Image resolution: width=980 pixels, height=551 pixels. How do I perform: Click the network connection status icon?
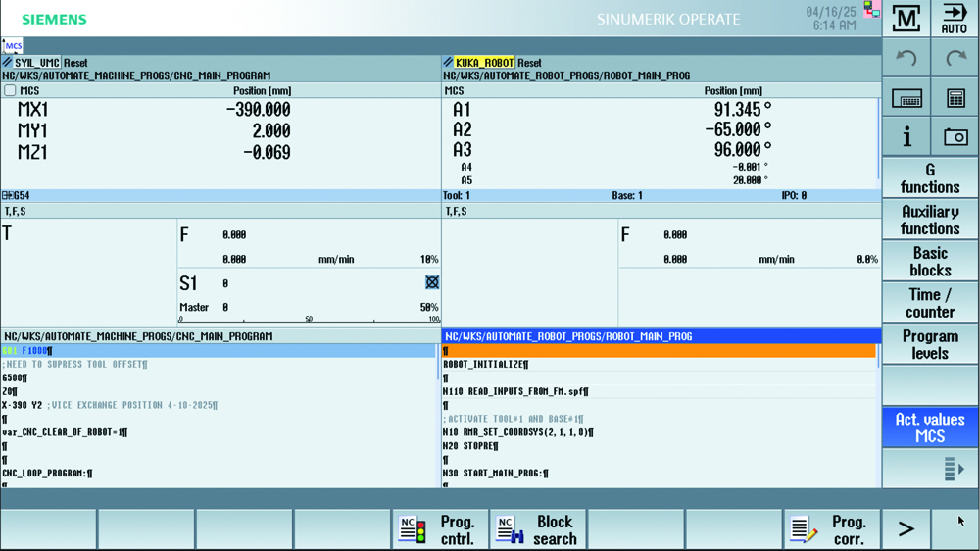click(871, 10)
